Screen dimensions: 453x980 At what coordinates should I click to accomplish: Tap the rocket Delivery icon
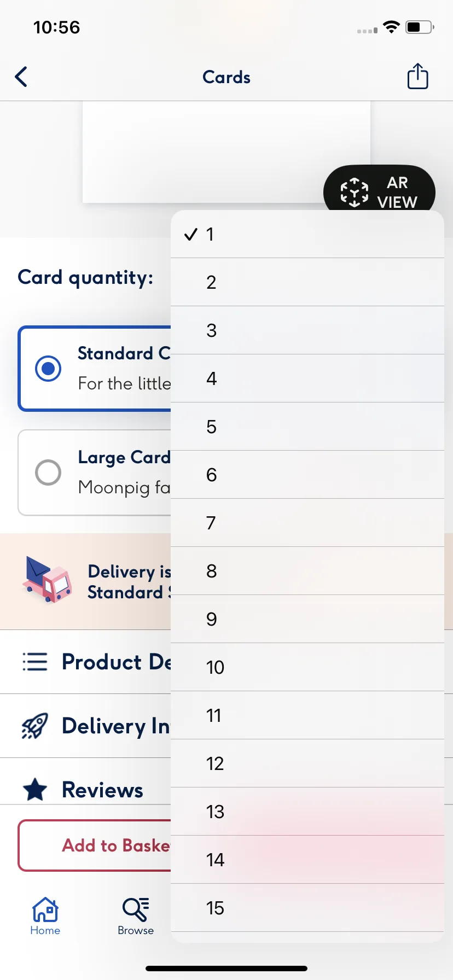(35, 726)
